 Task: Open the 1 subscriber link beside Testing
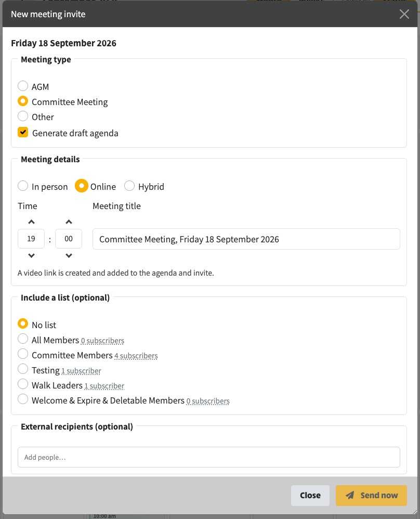(82, 371)
